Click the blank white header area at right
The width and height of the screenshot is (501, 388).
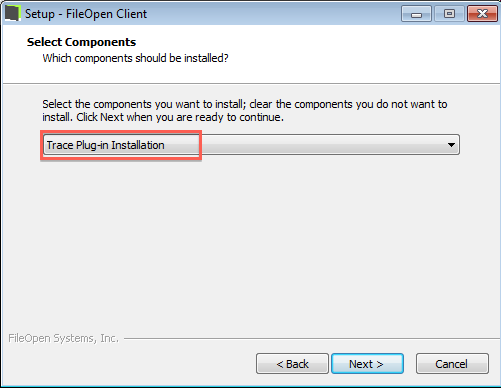click(x=367, y=53)
